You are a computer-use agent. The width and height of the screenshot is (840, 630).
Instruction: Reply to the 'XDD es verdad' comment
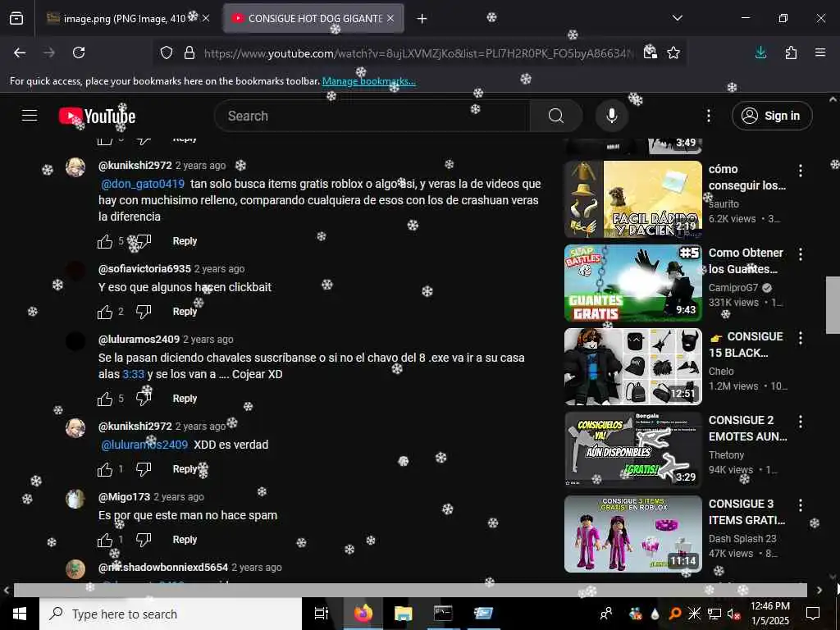click(x=185, y=468)
